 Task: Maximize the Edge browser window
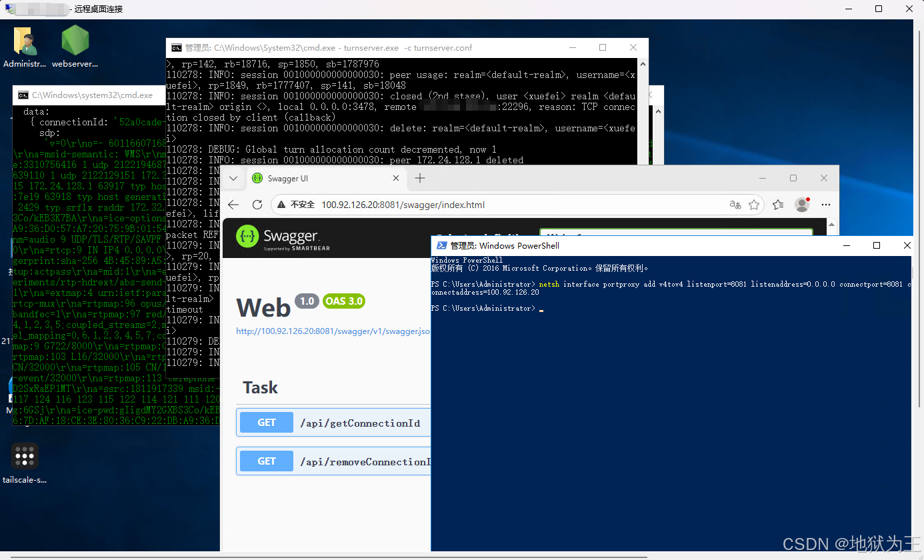(x=793, y=178)
